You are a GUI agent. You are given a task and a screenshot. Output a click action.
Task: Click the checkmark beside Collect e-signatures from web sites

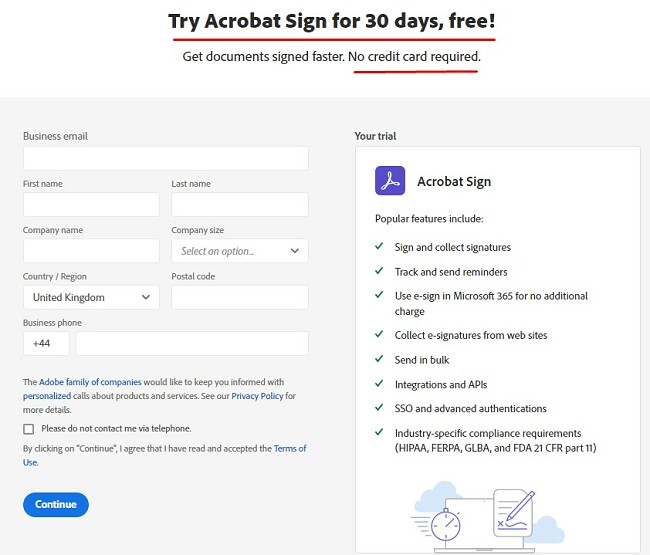tap(379, 334)
